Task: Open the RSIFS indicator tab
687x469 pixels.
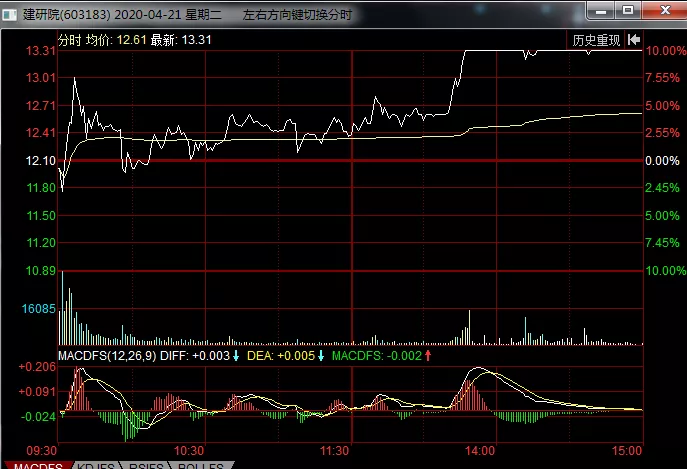Action: [x=146, y=465]
